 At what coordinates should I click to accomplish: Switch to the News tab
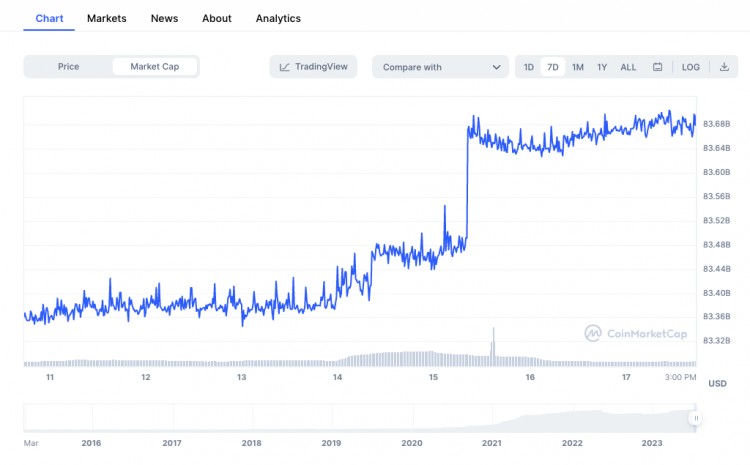click(165, 18)
